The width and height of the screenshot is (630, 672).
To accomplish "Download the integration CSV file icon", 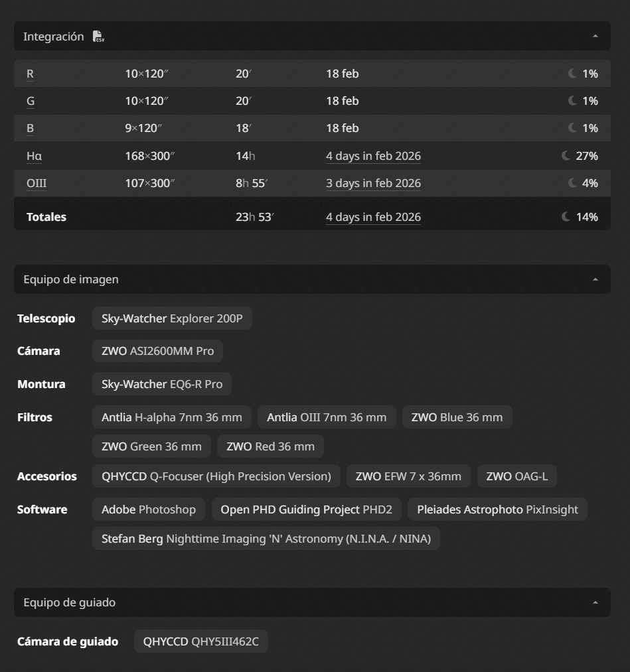I will pyautogui.click(x=98, y=36).
